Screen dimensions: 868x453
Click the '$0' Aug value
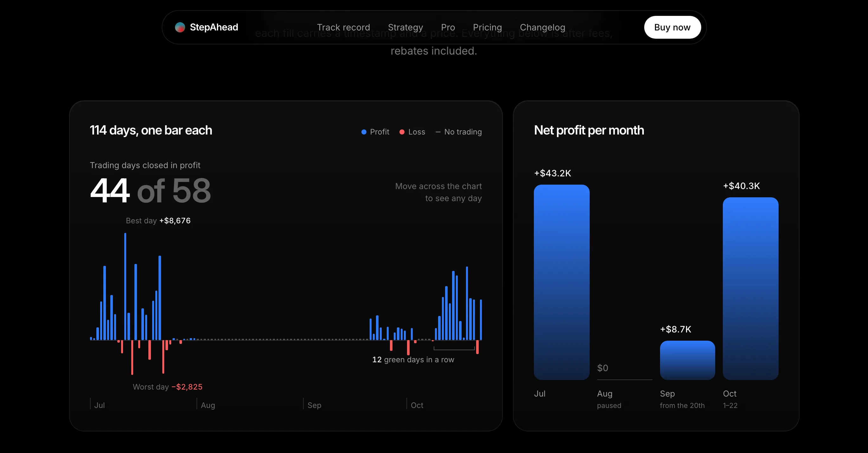click(602, 368)
